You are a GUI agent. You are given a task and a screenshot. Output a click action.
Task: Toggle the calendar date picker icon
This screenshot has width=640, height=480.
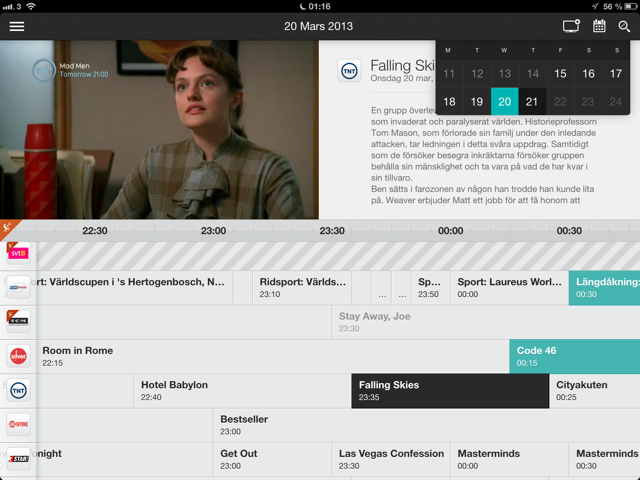tap(599, 26)
